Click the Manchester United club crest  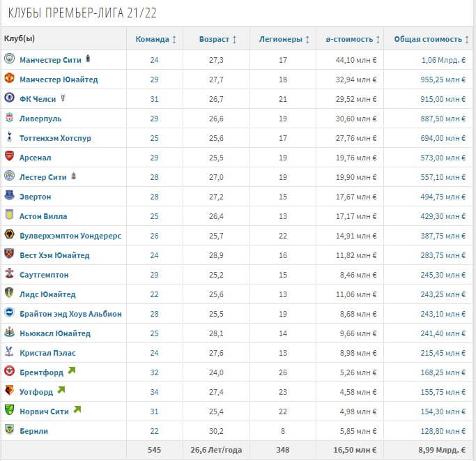(10, 78)
